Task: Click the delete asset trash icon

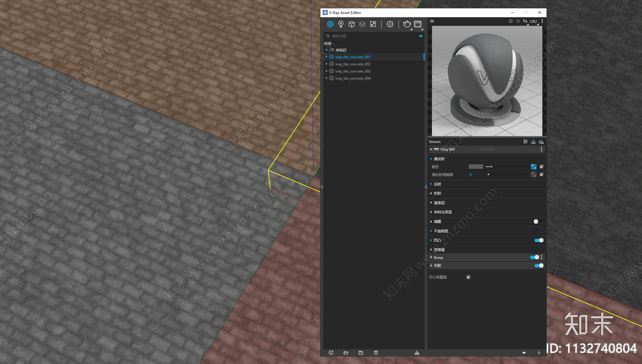Action: [376, 353]
